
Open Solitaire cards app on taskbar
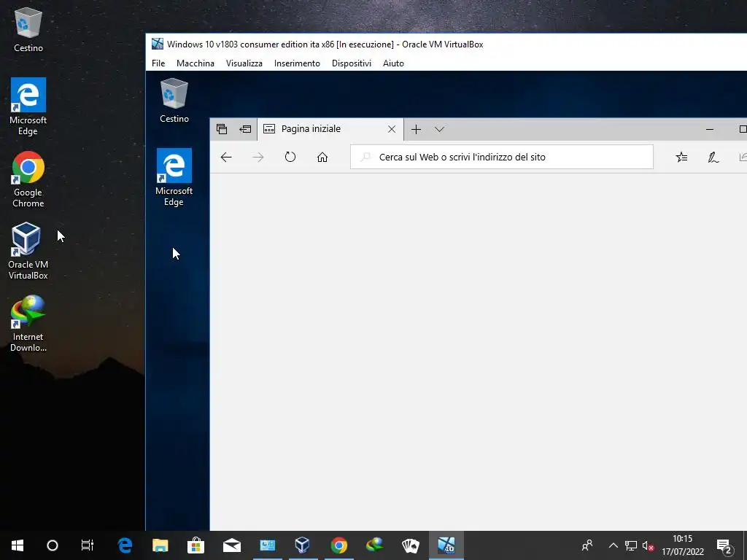click(x=410, y=545)
